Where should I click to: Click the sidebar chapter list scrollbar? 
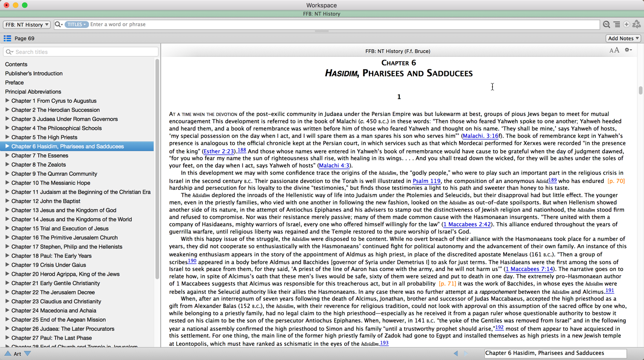click(x=157, y=169)
